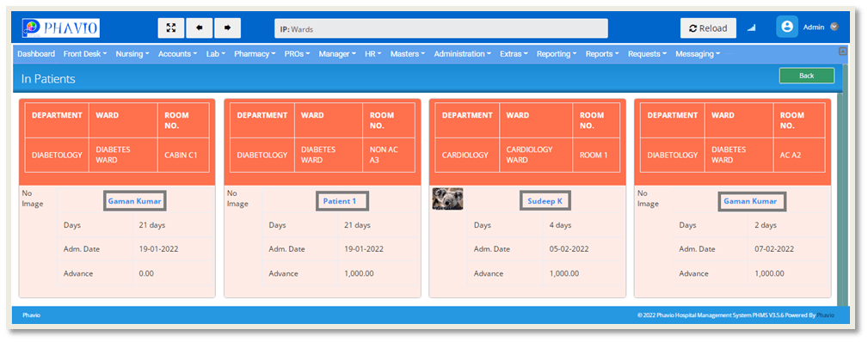Image resolution: width=868 pixels, height=342 pixels.
Task: Click the fullscreen expand icon
Action: pyautogui.click(x=171, y=27)
